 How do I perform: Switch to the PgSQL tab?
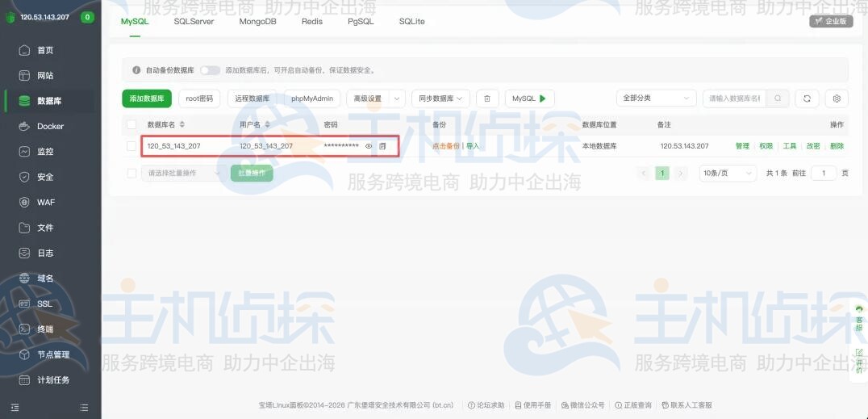pyautogui.click(x=361, y=22)
